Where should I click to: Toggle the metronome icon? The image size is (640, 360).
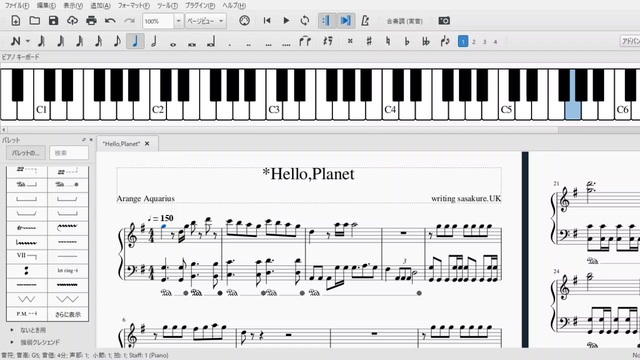365,20
